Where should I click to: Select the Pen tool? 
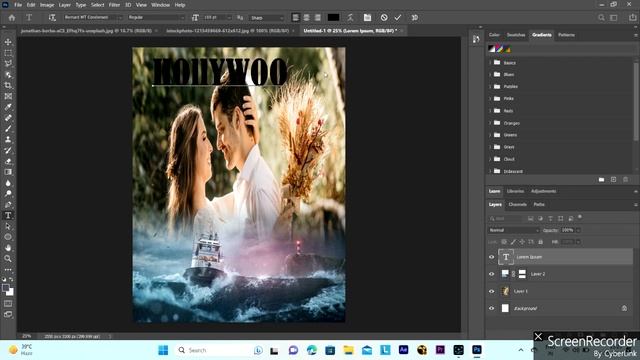click(x=8, y=204)
